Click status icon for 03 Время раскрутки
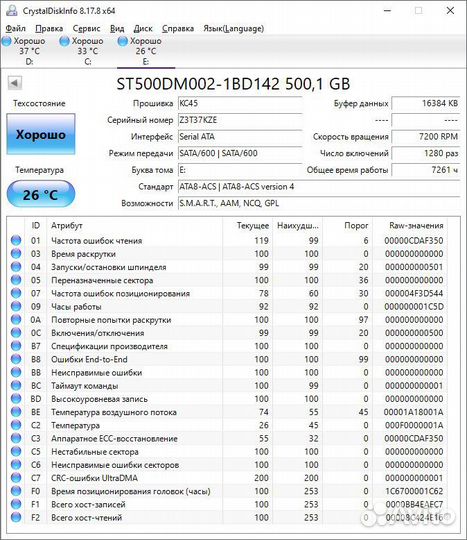The image size is (467, 540). (16, 253)
